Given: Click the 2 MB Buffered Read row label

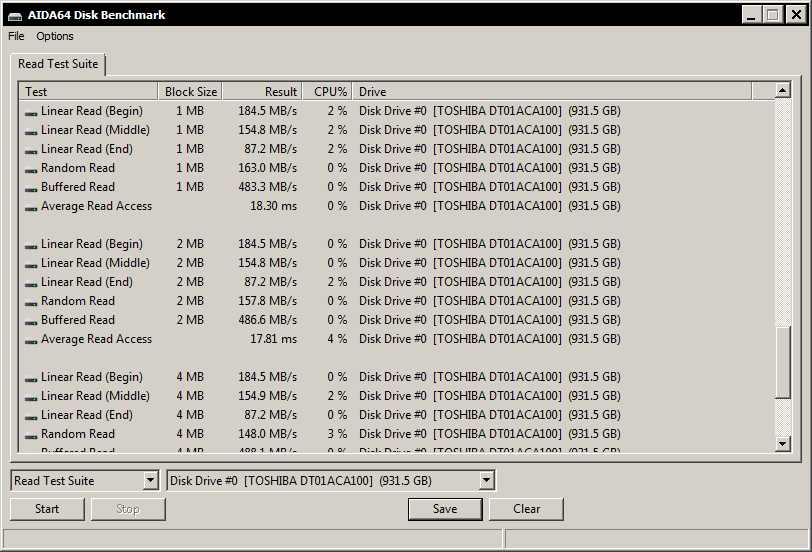Looking at the screenshot, I should coord(78,320).
